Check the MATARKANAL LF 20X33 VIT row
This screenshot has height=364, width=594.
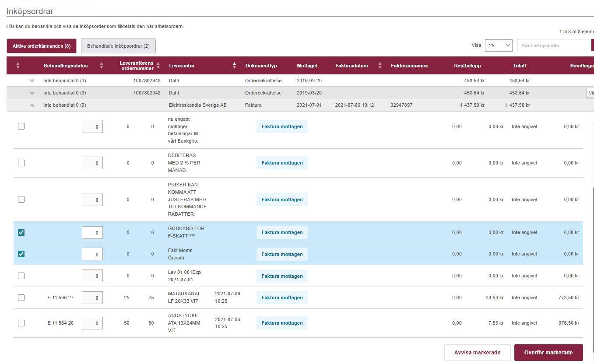tap(21, 297)
